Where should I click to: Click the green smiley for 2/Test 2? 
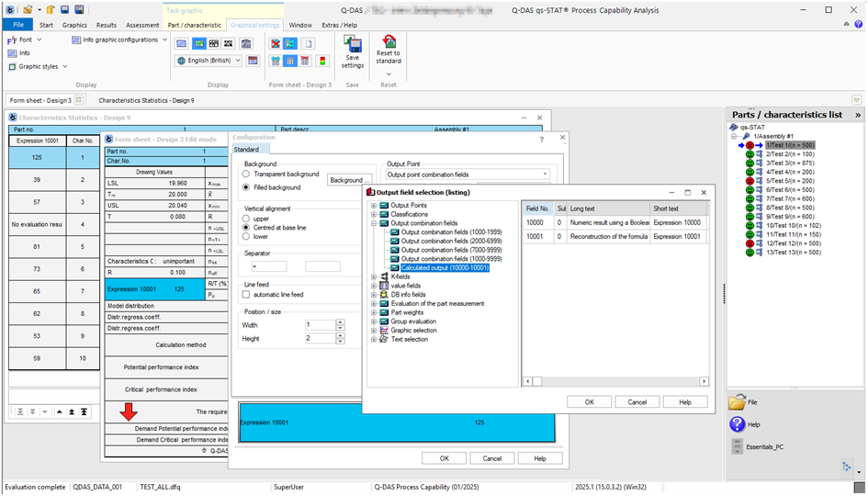[750, 154]
